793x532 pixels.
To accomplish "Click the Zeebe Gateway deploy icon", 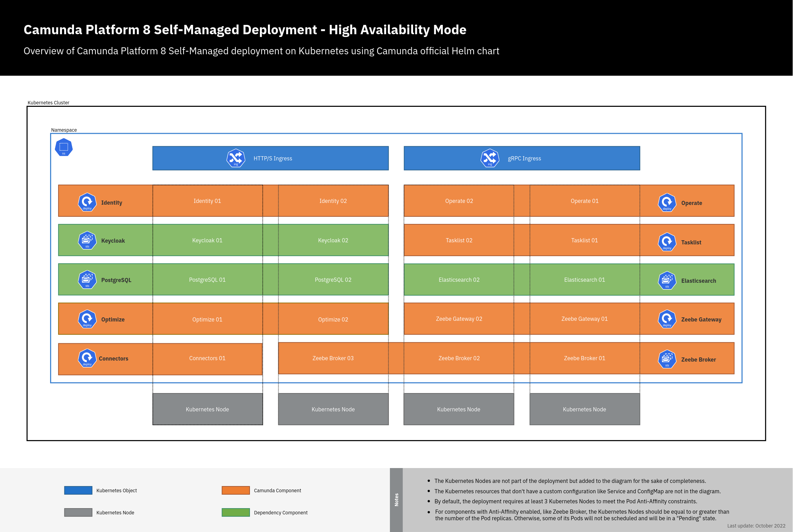I will [x=667, y=319].
